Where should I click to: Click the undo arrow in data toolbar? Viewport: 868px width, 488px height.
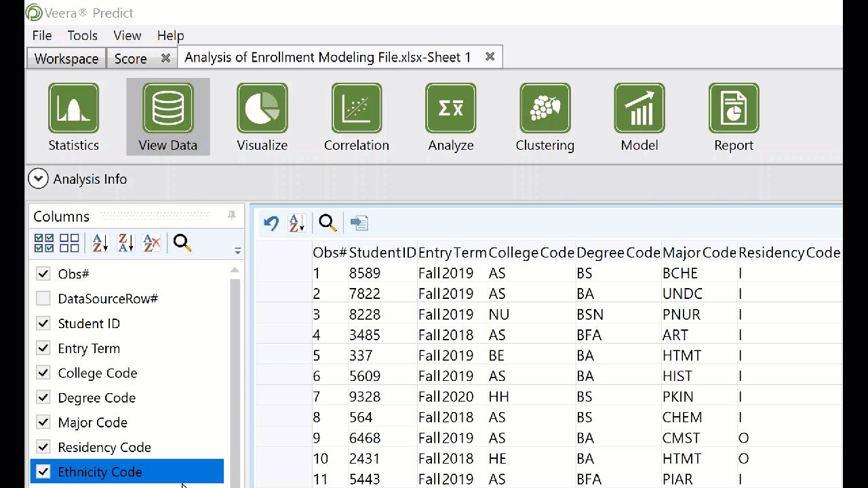[271, 223]
